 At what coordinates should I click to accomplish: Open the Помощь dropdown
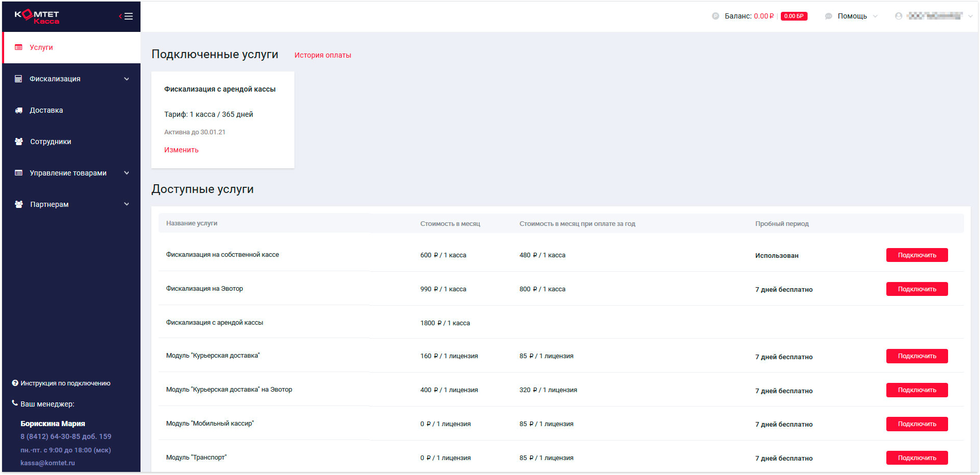pyautogui.click(x=852, y=16)
